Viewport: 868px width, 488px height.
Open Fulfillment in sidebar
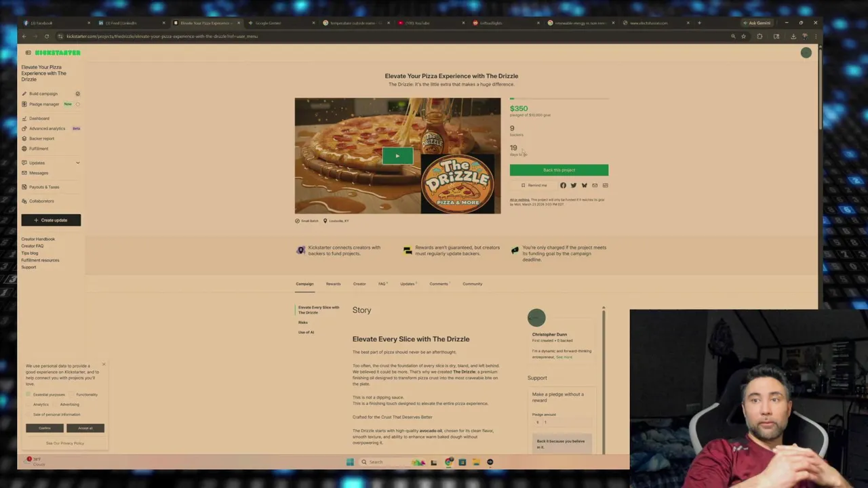coord(39,148)
